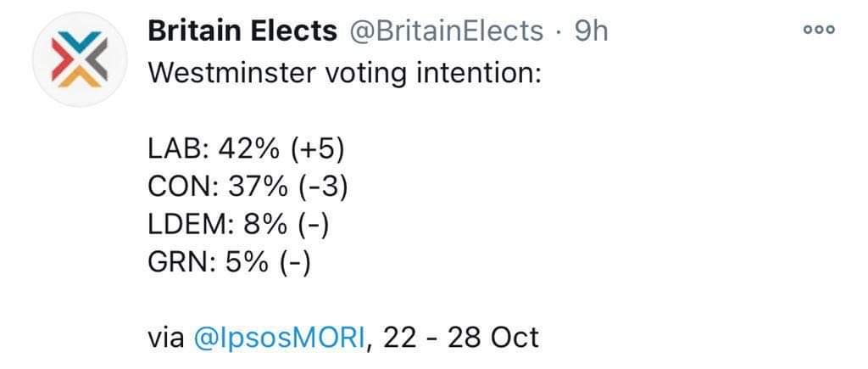Click the (+5) change figure for LAB
The height and width of the screenshot is (369, 868).
pos(317,150)
